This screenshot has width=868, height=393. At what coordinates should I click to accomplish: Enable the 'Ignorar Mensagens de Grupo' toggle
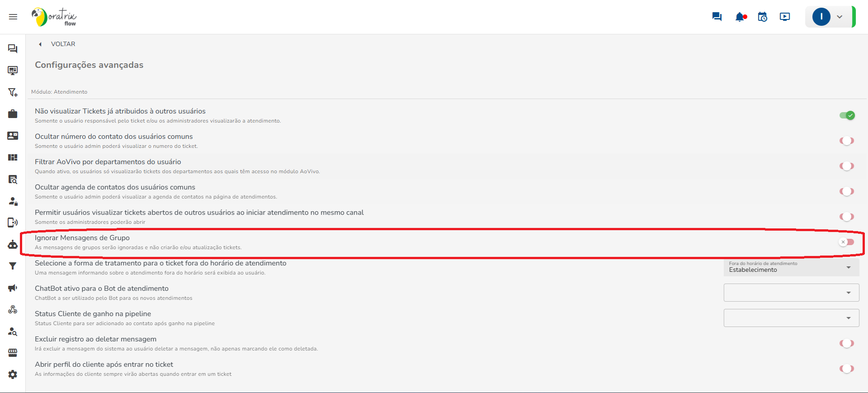[846, 242]
